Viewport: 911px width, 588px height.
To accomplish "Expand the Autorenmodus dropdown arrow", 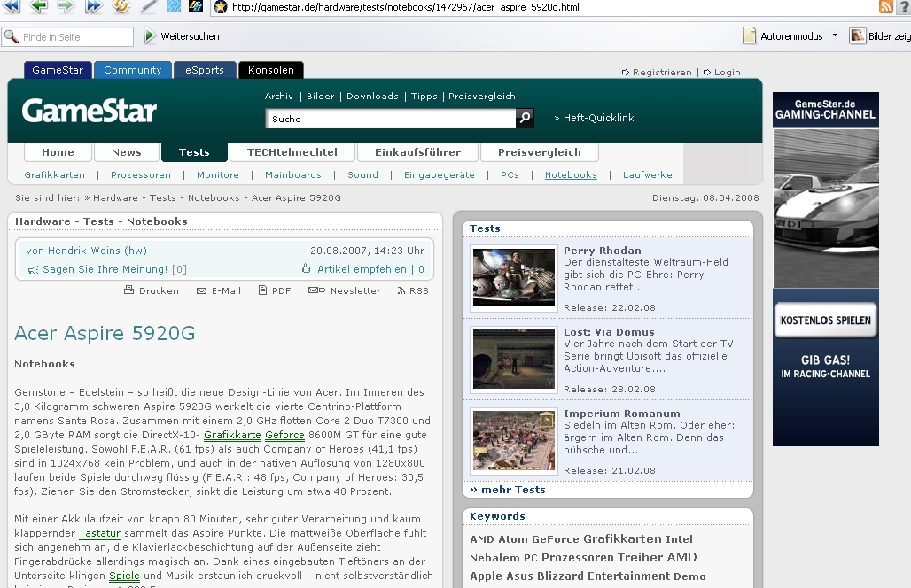I will pyautogui.click(x=835, y=35).
